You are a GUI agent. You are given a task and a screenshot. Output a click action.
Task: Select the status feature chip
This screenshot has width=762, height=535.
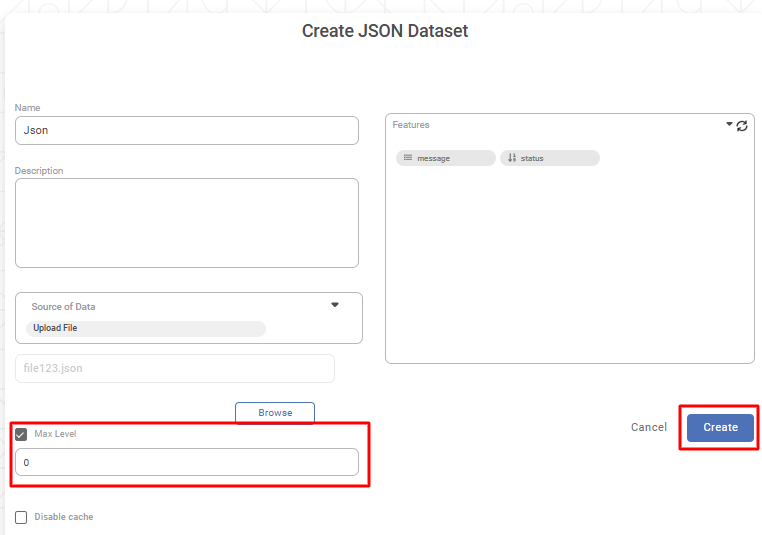pos(550,158)
